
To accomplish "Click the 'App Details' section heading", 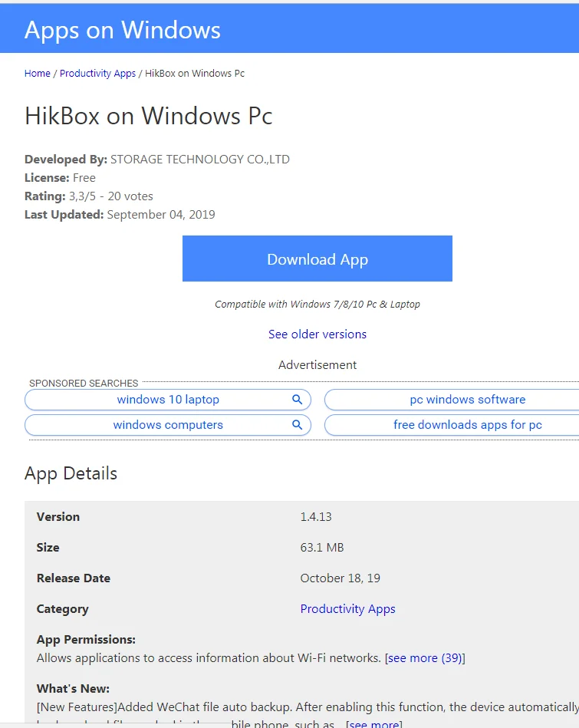I will coord(71,474).
